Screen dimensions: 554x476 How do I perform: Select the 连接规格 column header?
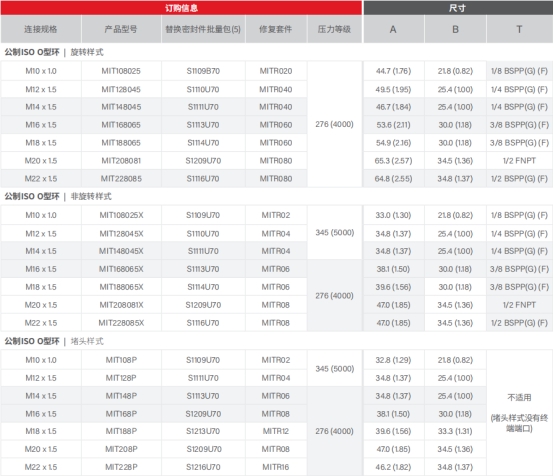coord(41,29)
